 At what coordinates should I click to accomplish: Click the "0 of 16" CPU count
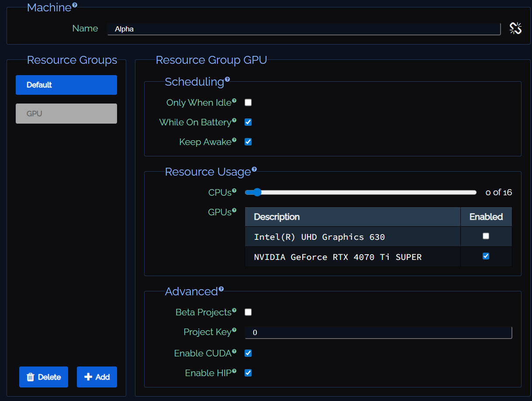(499, 192)
